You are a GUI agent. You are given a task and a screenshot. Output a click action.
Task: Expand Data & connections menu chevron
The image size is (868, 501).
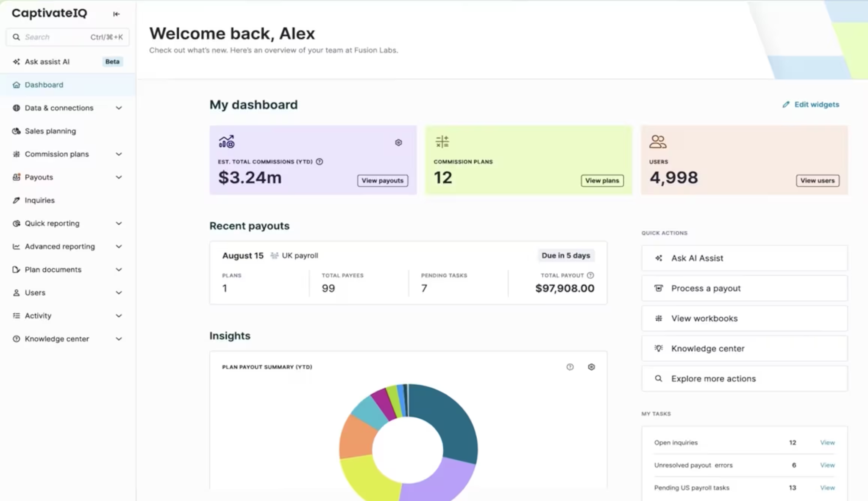tap(119, 108)
